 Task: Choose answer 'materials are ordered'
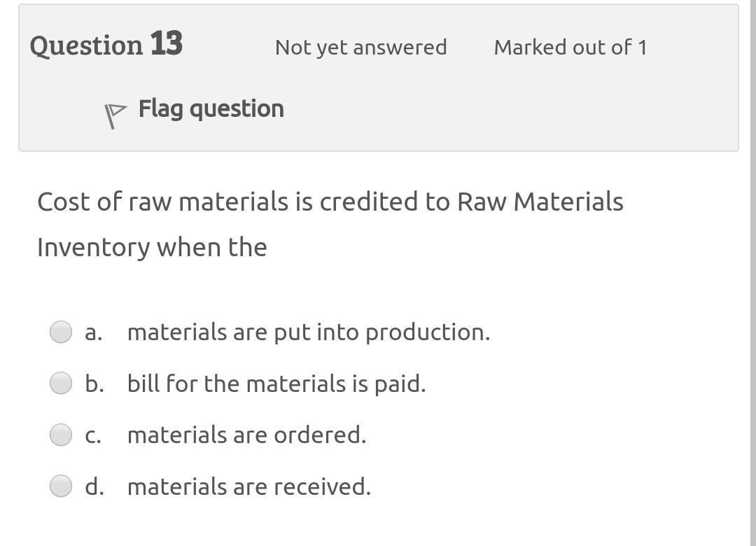tap(246, 435)
